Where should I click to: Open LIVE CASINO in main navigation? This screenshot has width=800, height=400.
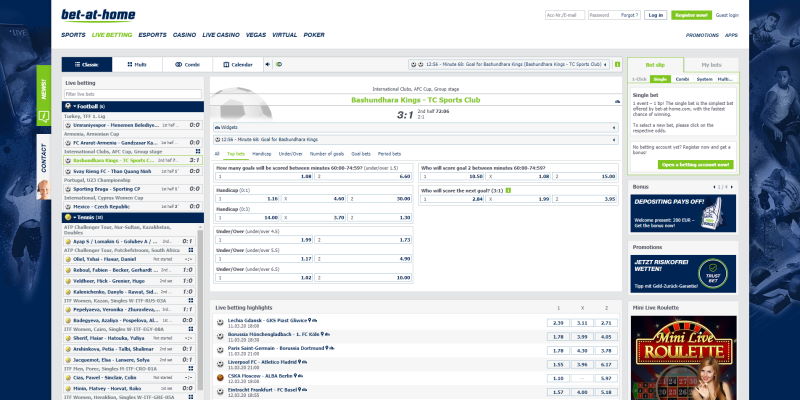[221, 35]
